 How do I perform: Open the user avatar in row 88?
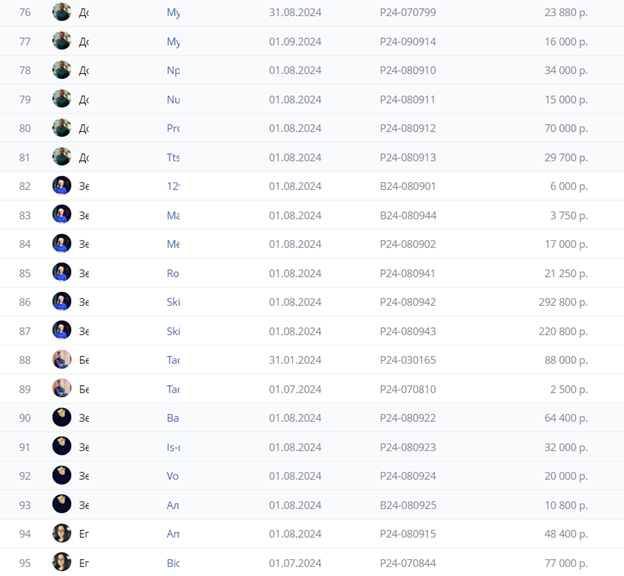62,360
